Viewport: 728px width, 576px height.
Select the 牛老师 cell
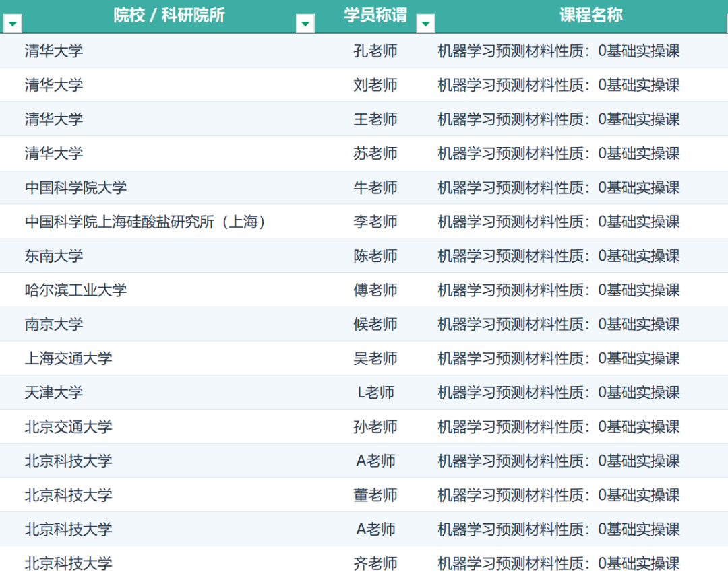pyautogui.click(x=375, y=187)
